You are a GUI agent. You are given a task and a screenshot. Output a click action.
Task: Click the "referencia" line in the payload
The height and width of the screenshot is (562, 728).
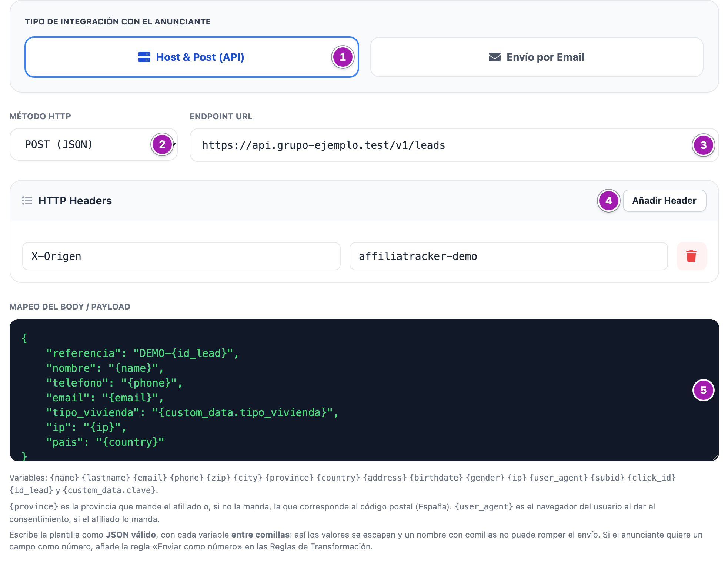(142, 353)
